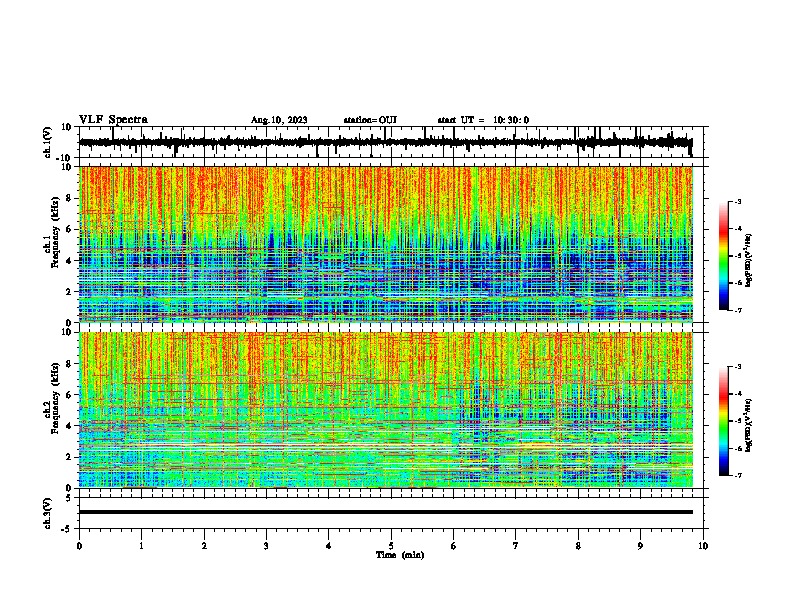Click time axis tick label 7

pos(516,546)
